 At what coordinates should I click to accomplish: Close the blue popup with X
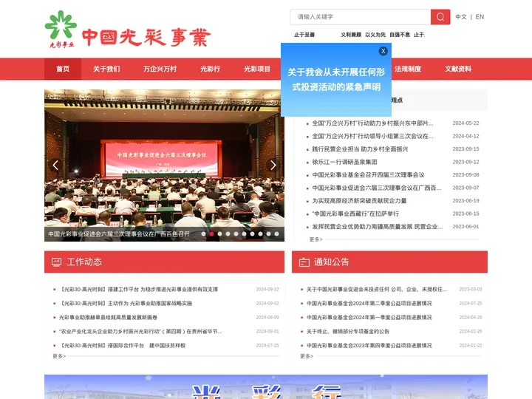click(x=383, y=51)
